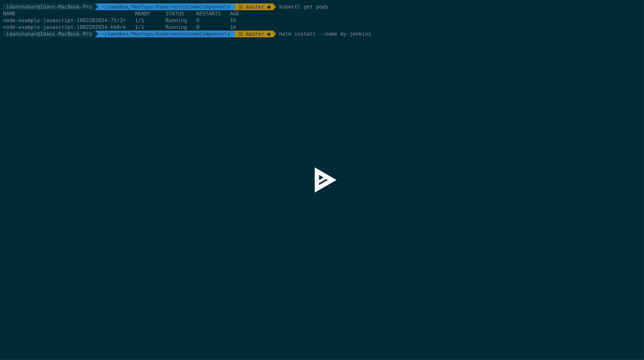Select Running status of the 75r3r pod
The width and height of the screenshot is (644, 360).
pos(176,21)
